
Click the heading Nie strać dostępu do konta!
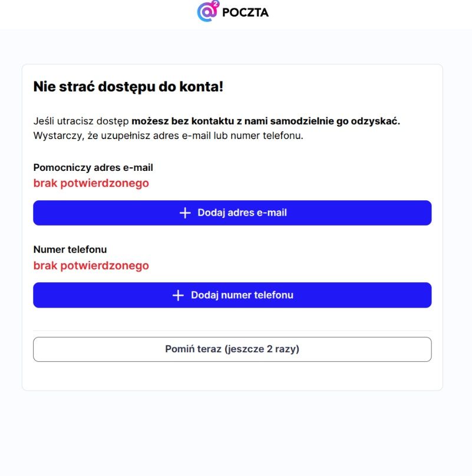point(128,87)
